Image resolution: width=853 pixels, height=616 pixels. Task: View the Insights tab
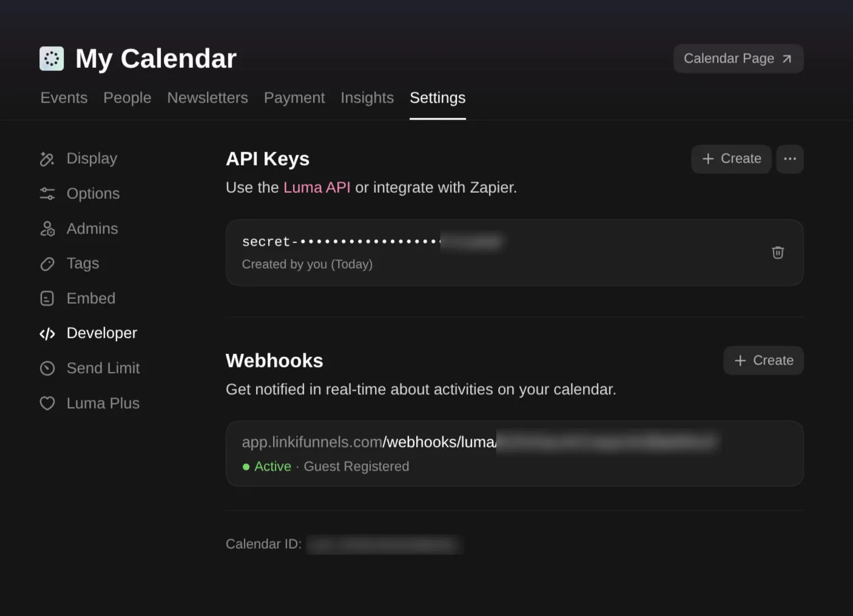pos(367,98)
